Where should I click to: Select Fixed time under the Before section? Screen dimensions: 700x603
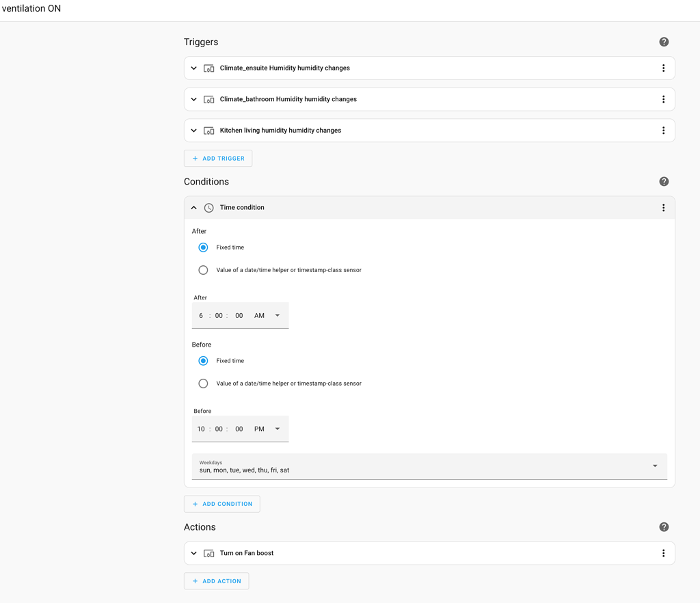coord(203,360)
